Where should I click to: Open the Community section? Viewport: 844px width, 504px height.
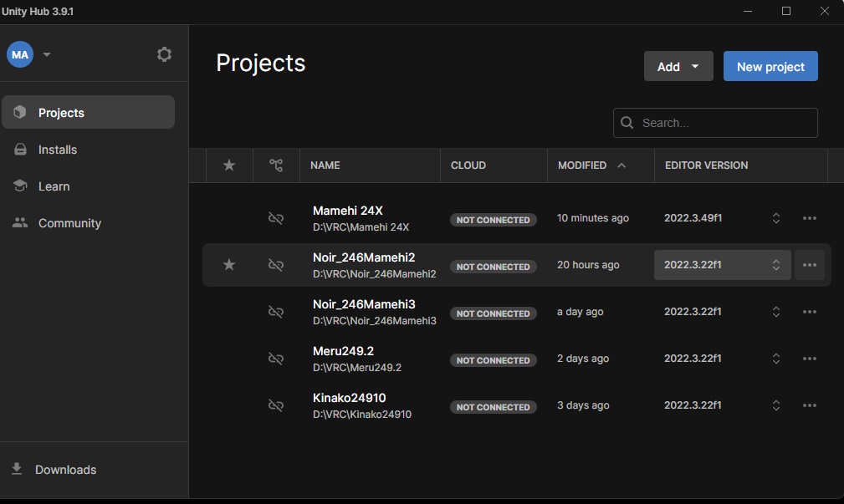coord(69,222)
